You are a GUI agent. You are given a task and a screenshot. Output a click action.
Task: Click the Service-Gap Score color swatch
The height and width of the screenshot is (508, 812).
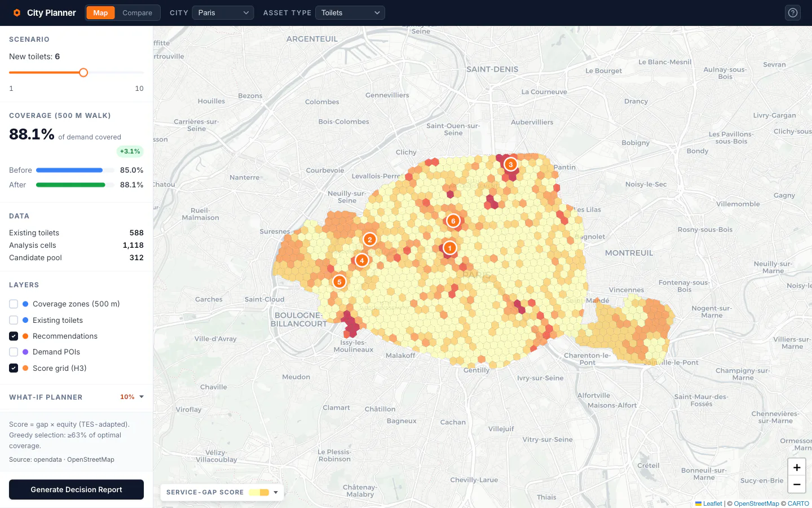point(259,492)
